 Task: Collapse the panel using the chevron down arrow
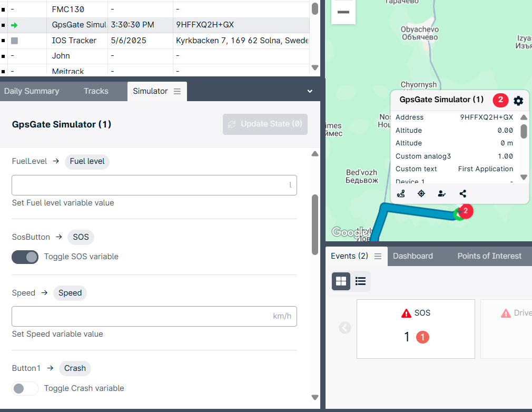click(x=310, y=91)
